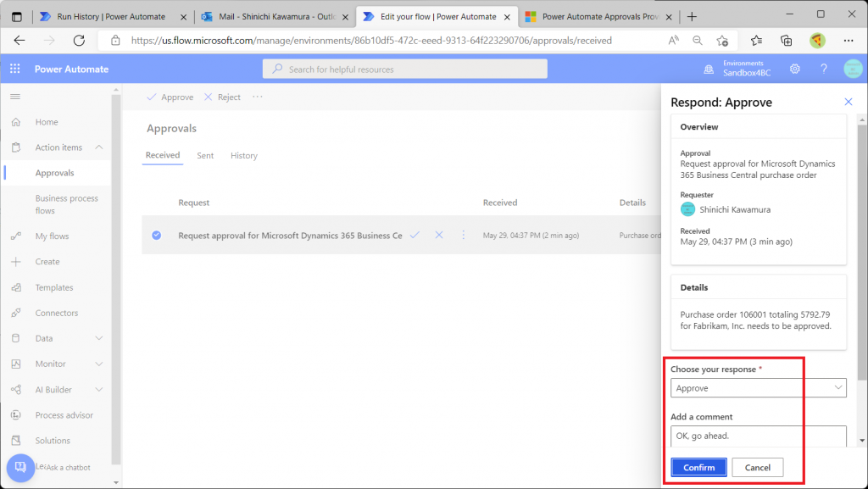
Task: Click Approve in the command bar
Action: [x=170, y=97]
